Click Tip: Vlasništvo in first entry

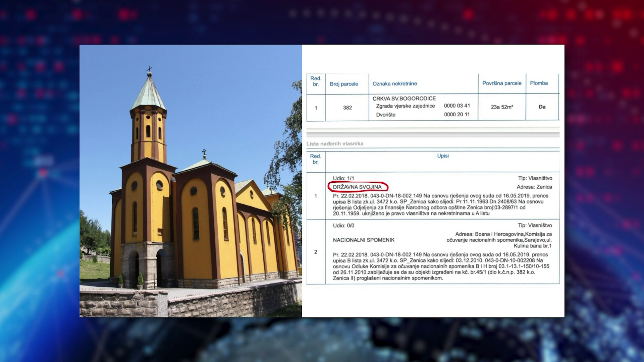535,178
